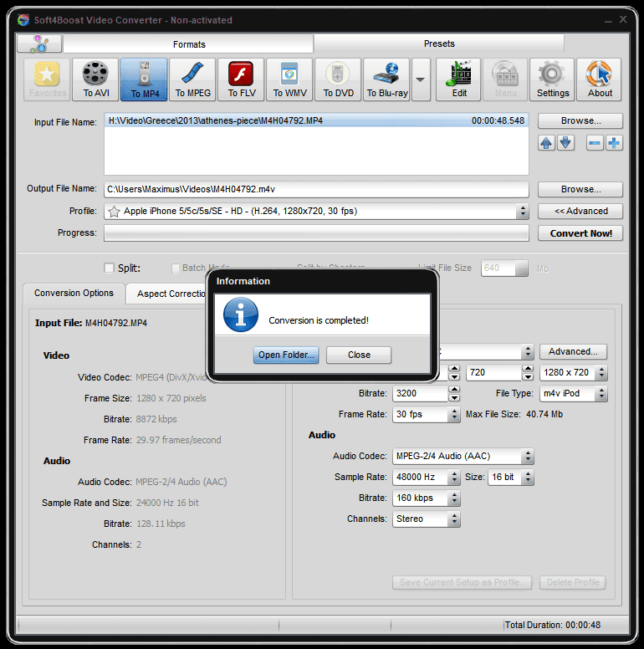Choose the To WMV format icon
Viewport: 644px width, 649px height.
pos(289,79)
